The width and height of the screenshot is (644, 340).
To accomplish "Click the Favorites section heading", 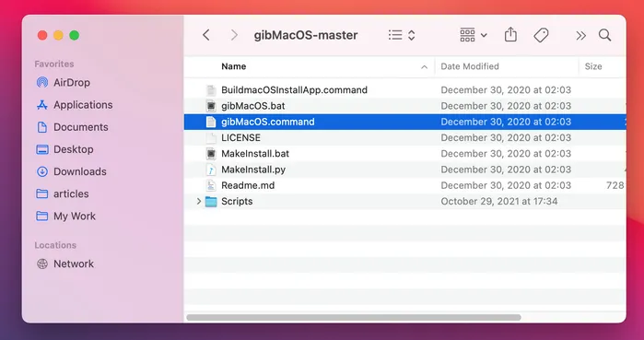I will tap(54, 64).
